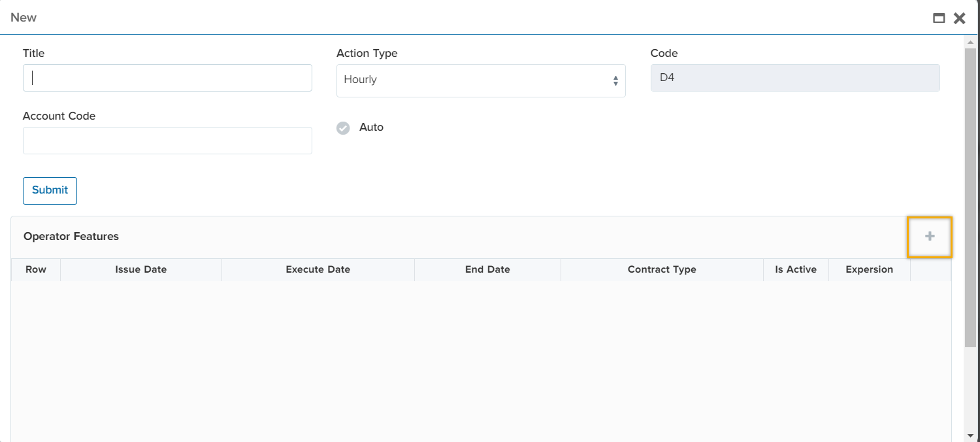The image size is (980, 442).
Task: Click into the Account Code field
Action: (167, 141)
